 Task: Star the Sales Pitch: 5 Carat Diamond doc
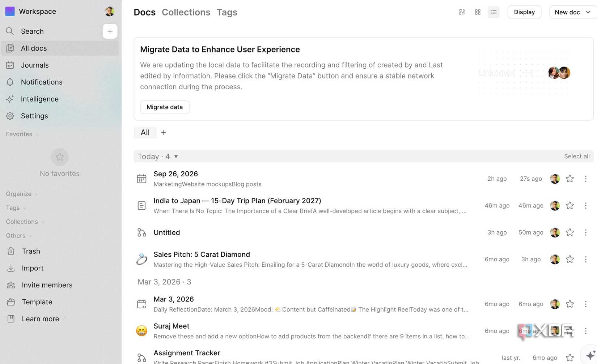point(570,259)
